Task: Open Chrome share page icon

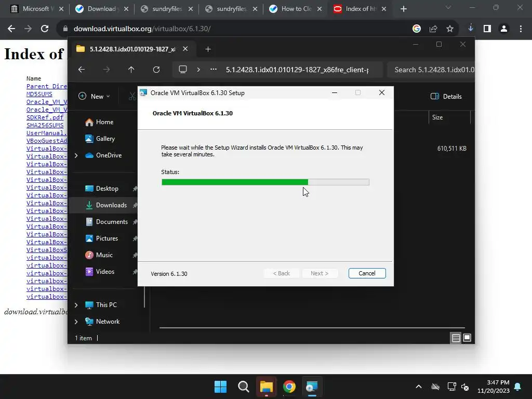Action: tap(433, 29)
